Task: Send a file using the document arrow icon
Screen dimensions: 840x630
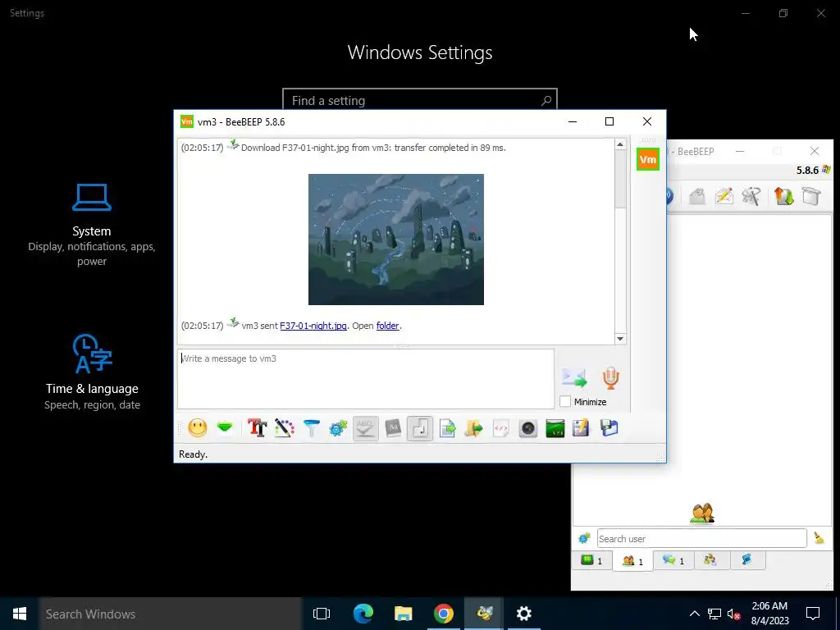Action: click(447, 428)
